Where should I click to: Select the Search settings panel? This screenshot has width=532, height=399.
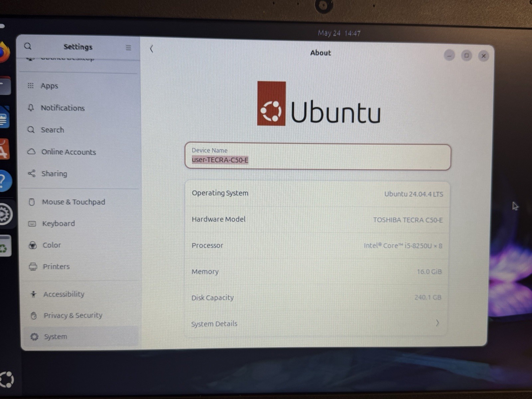[80, 130]
